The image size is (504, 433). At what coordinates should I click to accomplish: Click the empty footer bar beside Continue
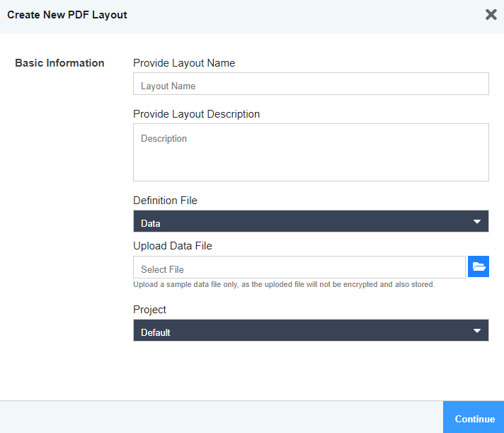pos(221,417)
